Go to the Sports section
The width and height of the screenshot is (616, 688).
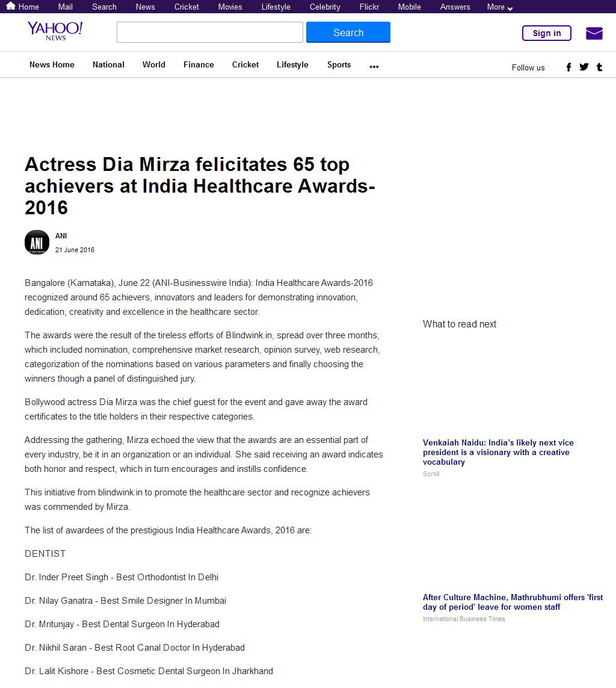click(339, 64)
